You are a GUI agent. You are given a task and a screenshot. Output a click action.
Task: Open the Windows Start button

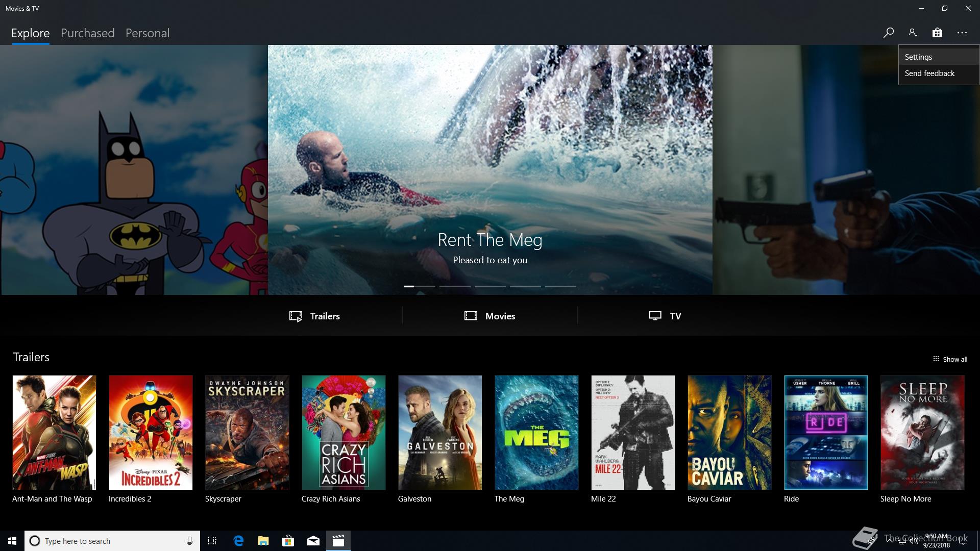[x=12, y=541]
